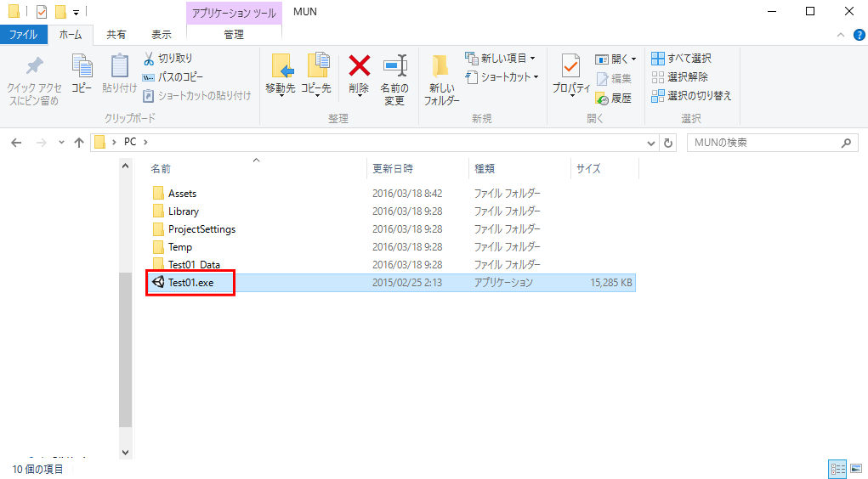Switch to Large icons view in status bar

coord(856,469)
